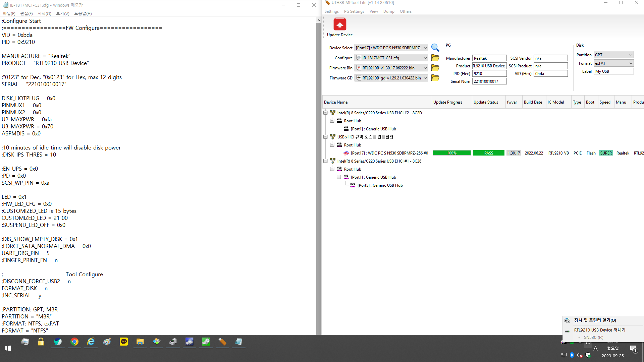644x362 pixels.
Task: Click Notepad scrollbar up arrow
Action: [x=319, y=20]
